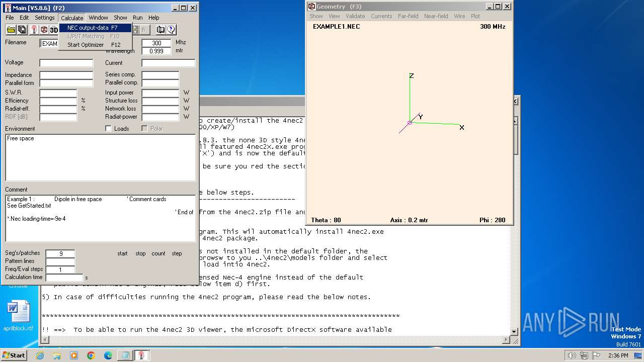Image resolution: width=644 pixels, height=362 pixels.
Task: Click the Impedance field
Action: pyautogui.click(x=66, y=75)
